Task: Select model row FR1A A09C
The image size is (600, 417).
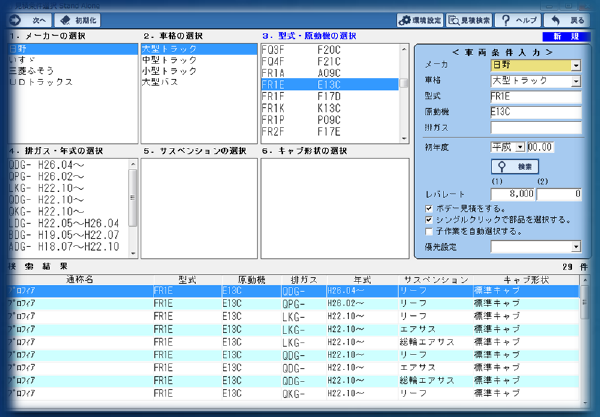Action: (x=330, y=73)
